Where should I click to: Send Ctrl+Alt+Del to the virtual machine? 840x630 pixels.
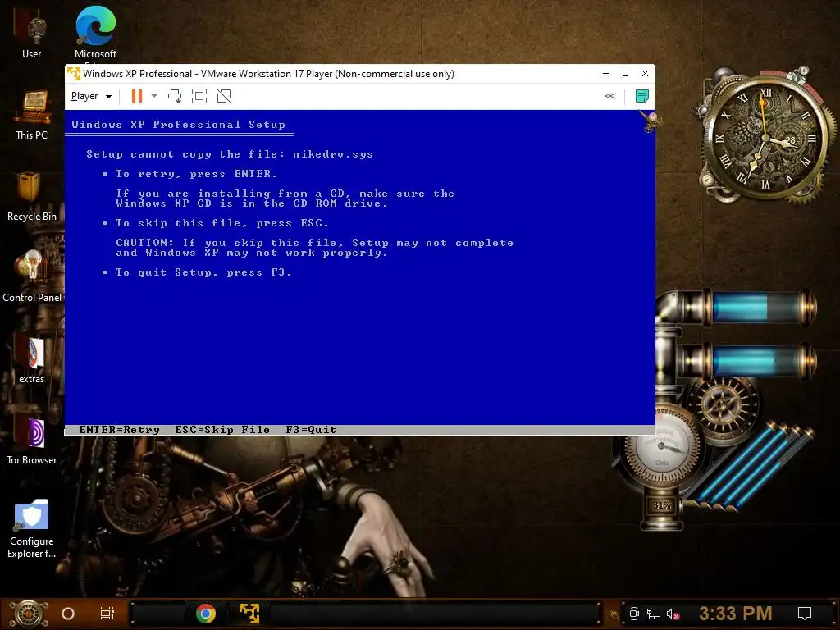[175, 96]
